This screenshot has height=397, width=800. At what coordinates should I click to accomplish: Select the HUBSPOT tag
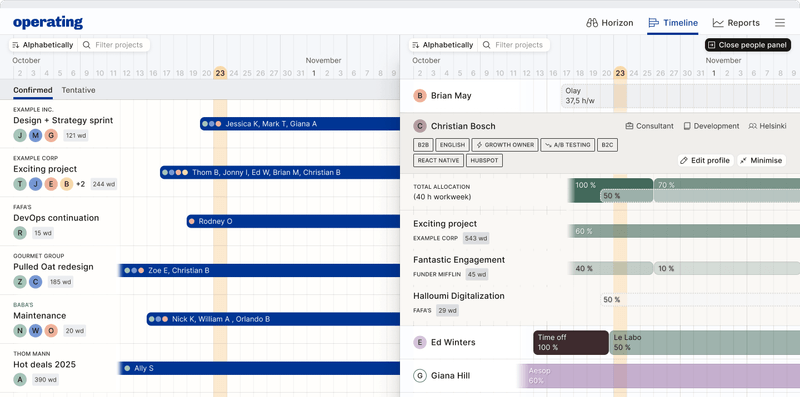pyautogui.click(x=485, y=161)
